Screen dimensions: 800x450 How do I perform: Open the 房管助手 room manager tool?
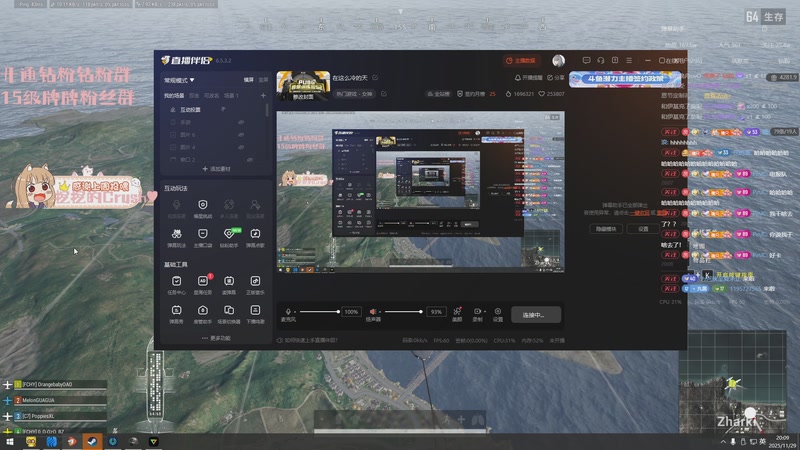point(203,314)
